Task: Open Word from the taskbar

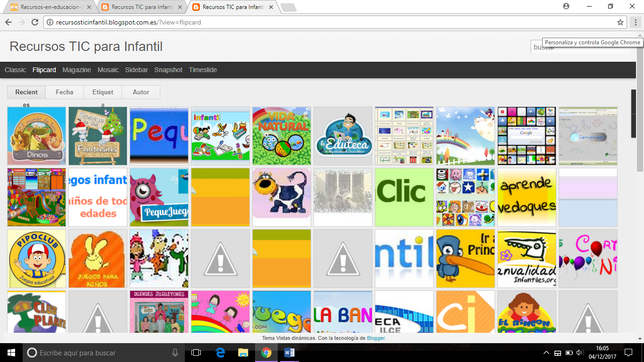Action: 289,353
